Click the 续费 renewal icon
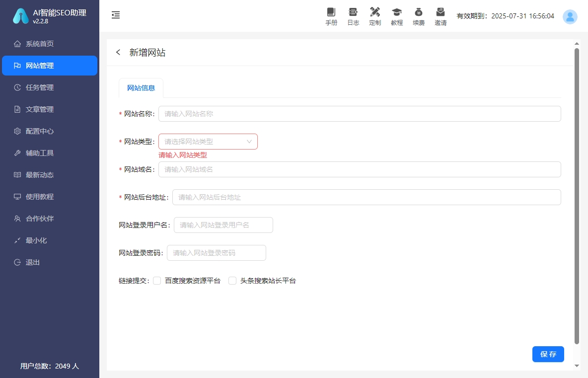The image size is (588, 378). (419, 15)
